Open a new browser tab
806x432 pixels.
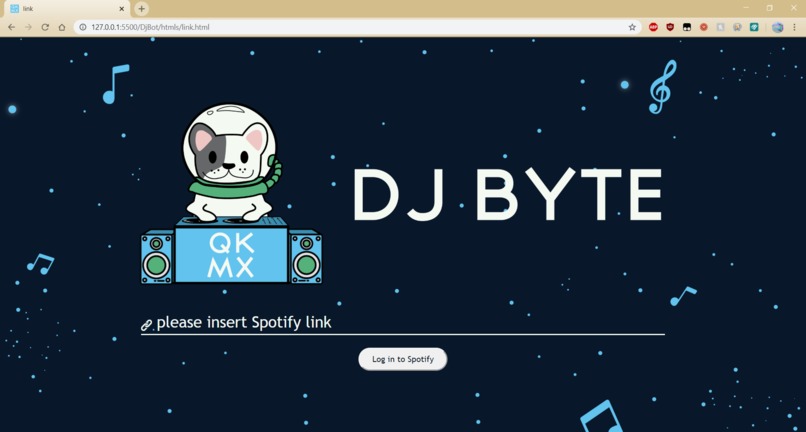click(x=141, y=9)
